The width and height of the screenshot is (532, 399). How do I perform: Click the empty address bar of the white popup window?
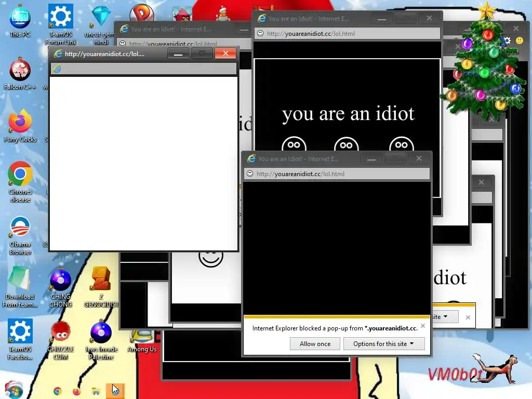(x=143, y=69)
